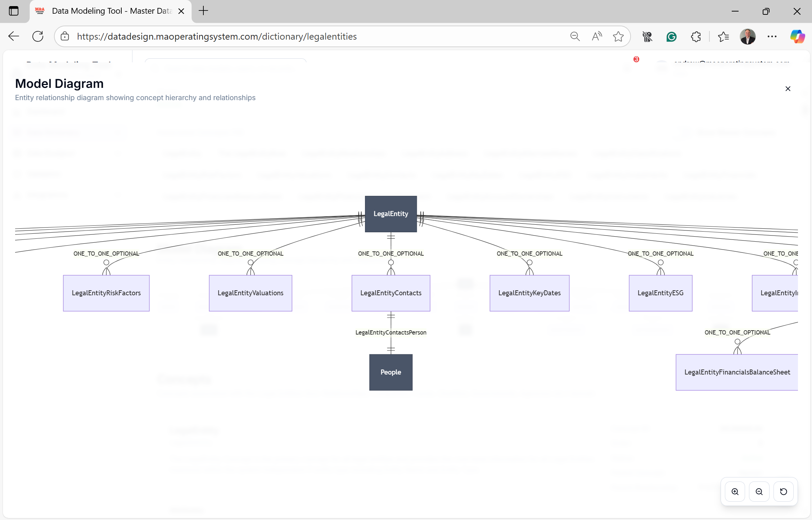Select the LegalEntity node

(391, 214)
